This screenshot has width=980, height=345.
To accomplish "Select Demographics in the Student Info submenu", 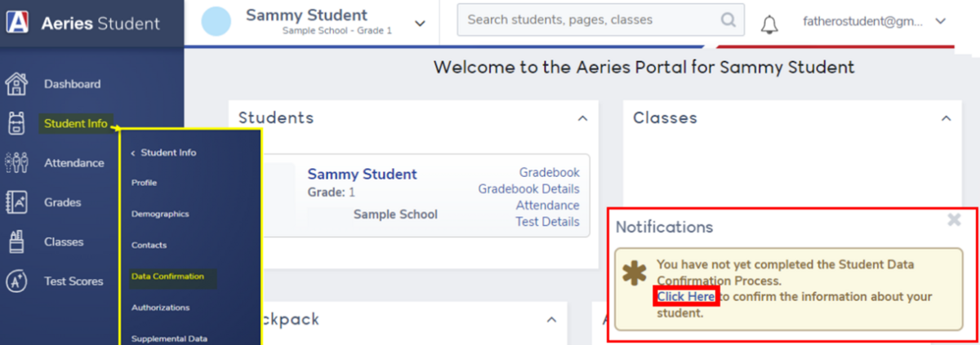I will [160, 214].
